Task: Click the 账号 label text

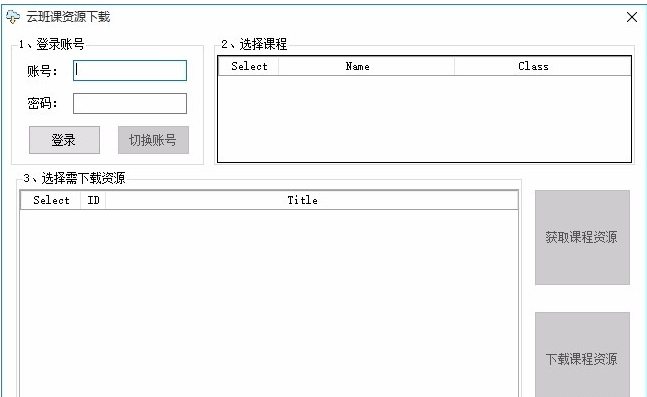Action: [x=42, y=71]
